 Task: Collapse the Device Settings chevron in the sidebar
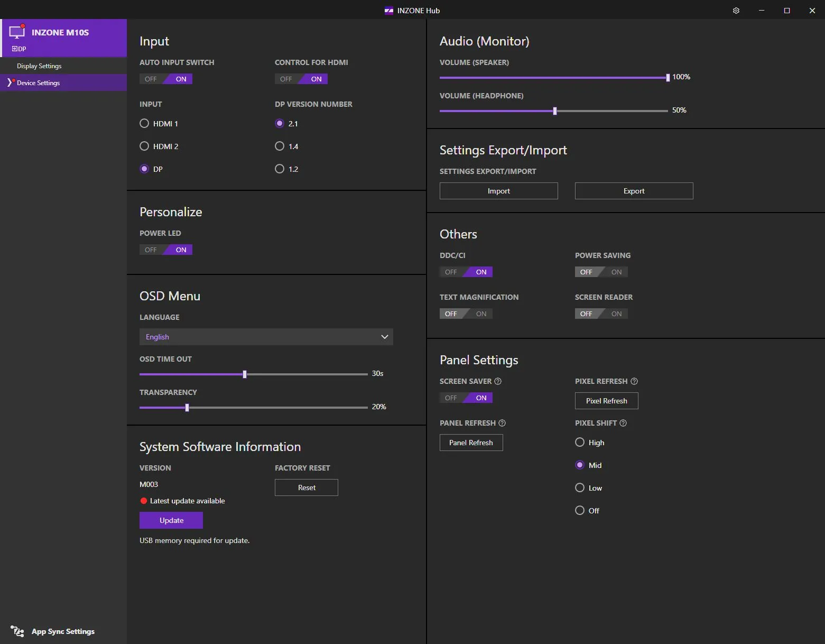tap(10, 82)
